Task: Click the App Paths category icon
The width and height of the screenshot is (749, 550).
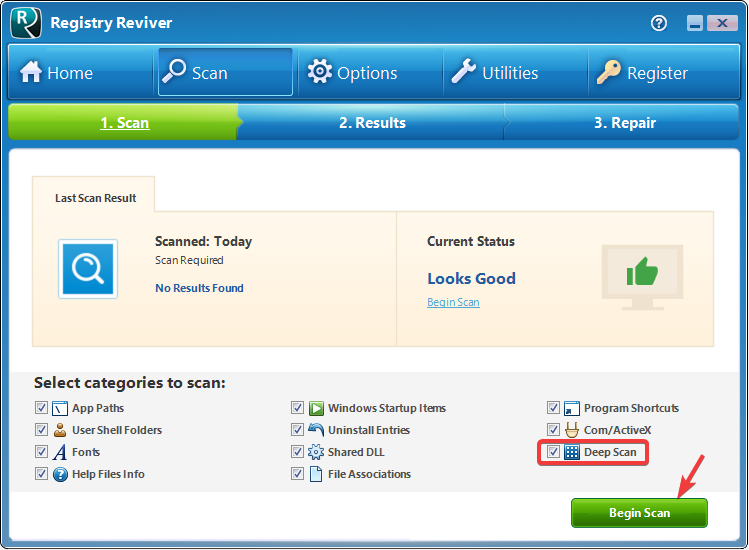Action: click(60, 408)
